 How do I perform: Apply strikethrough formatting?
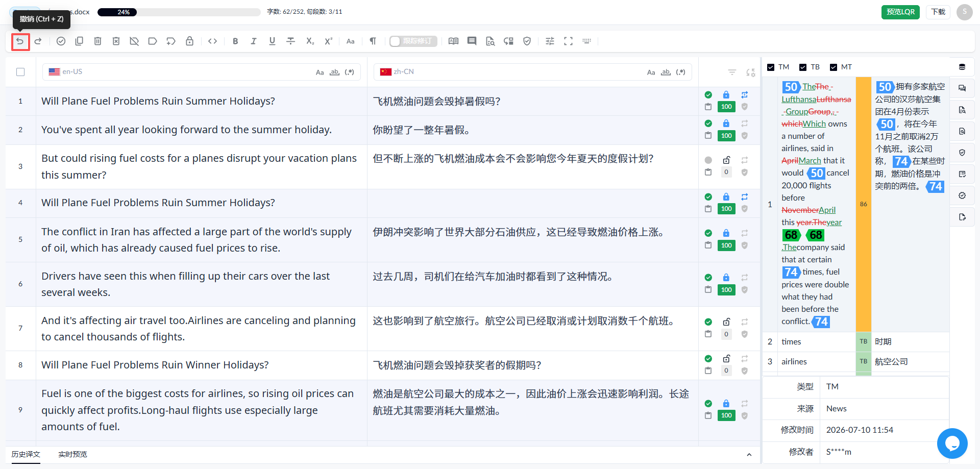pos(290,41)
